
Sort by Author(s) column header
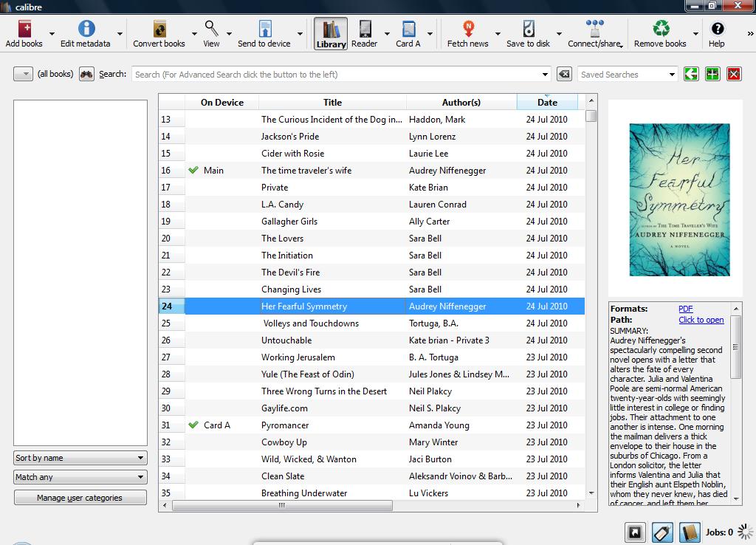pos(461,102)
